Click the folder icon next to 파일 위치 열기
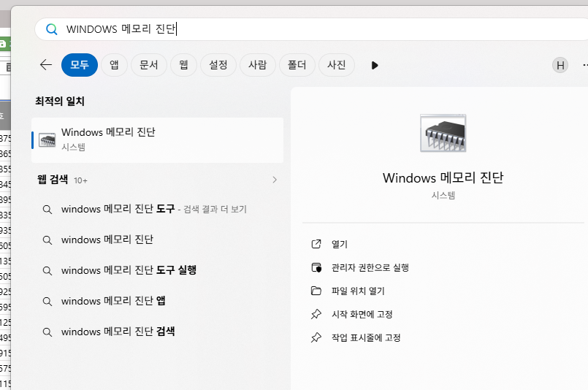 316,291
